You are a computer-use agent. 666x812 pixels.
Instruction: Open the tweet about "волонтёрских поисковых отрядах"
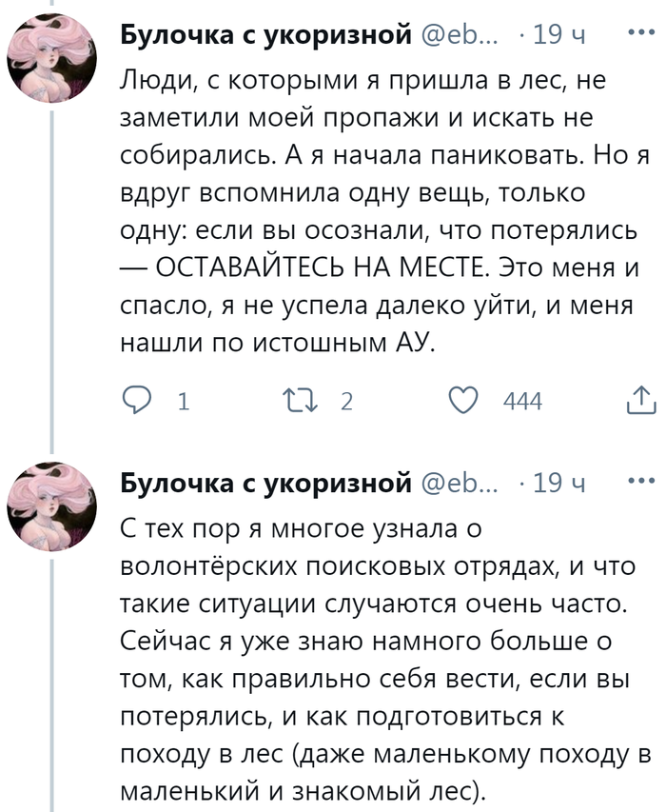pos(381,657)
